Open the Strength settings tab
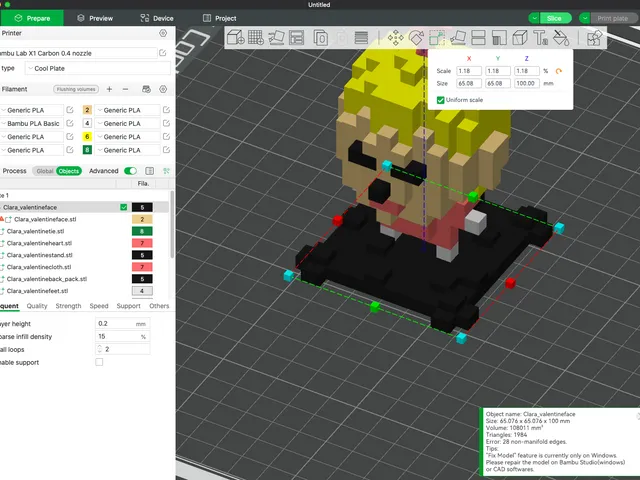Screen dimensions: 640x480 click(68, 306)
